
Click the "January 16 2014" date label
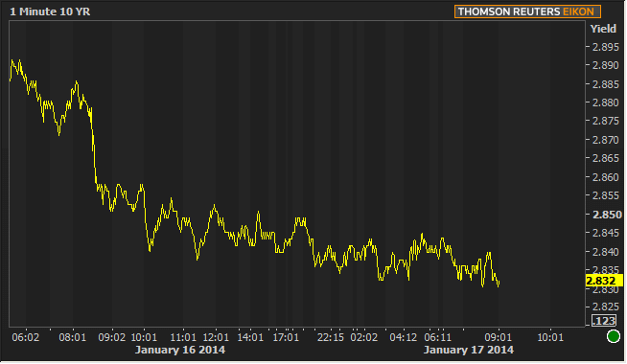(180, 350)
